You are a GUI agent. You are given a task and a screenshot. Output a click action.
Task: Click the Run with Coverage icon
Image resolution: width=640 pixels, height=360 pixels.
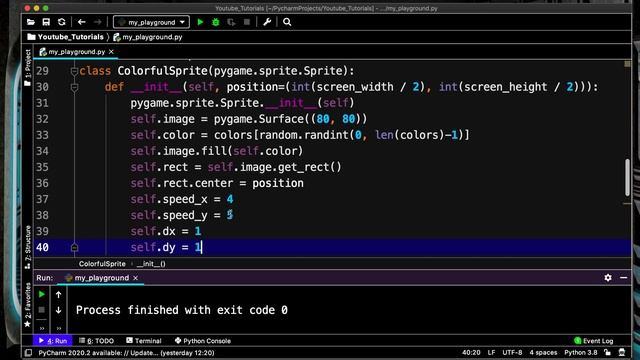point(231,22)
